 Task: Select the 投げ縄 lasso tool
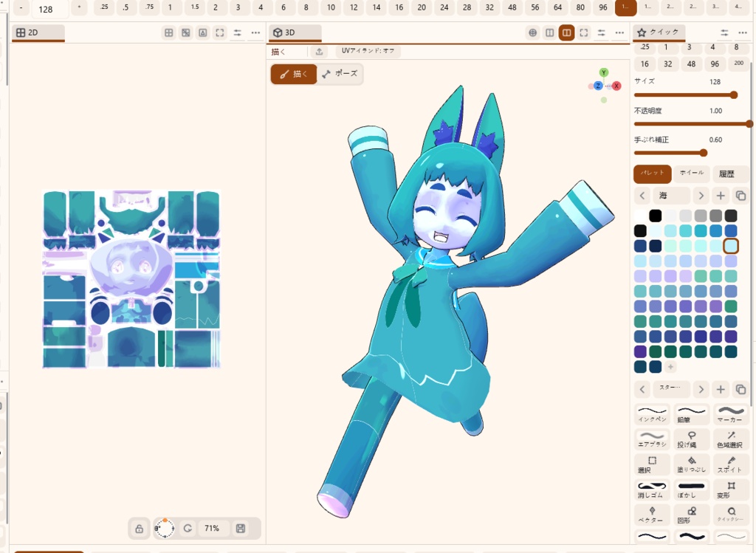(691, 439)
